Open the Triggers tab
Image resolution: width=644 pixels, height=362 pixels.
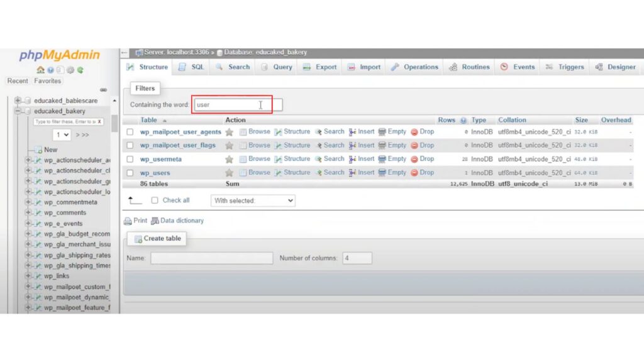click(565, 67)
